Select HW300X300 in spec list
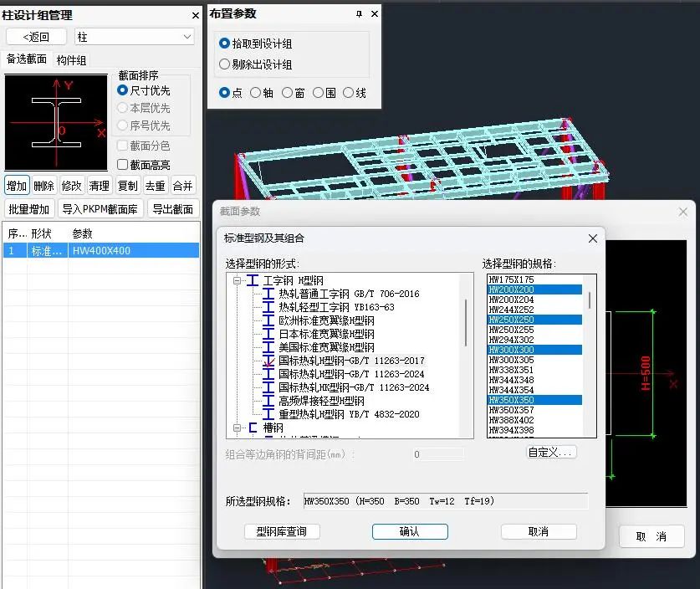700x589 pixels. (x=534, y=350)
